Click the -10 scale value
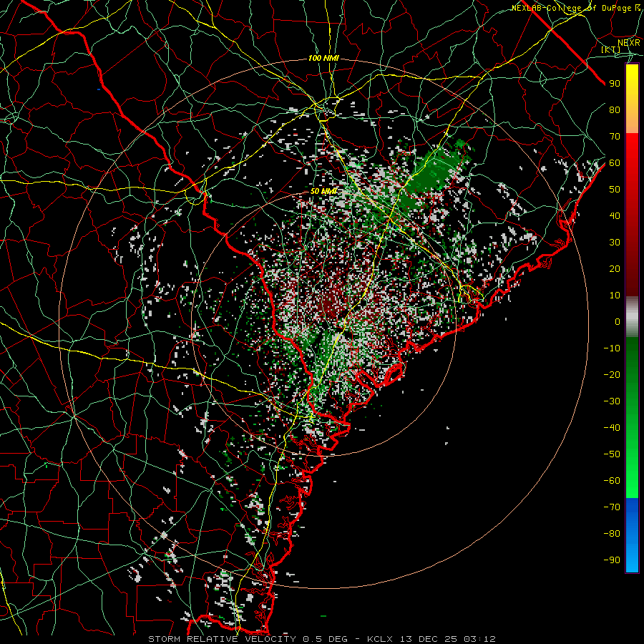The height and width of the screenshot is (644, 644). pyautogui.click(x=612, y=348)
